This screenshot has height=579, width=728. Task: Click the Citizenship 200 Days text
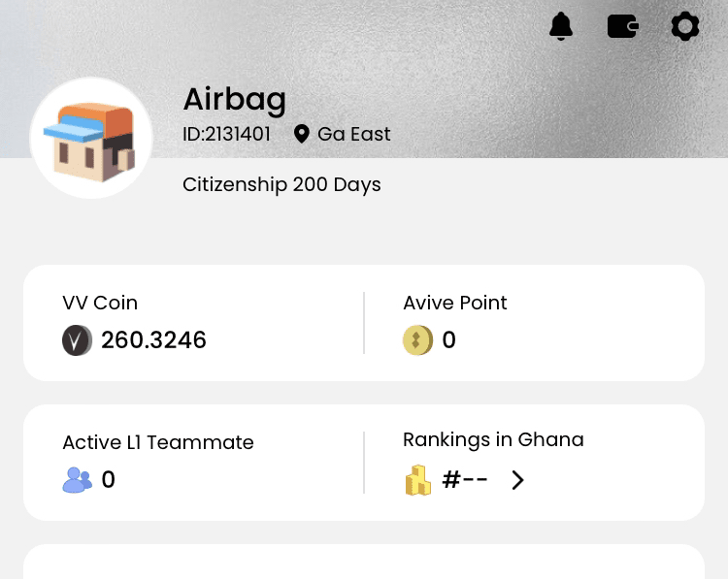coord(281,184)
